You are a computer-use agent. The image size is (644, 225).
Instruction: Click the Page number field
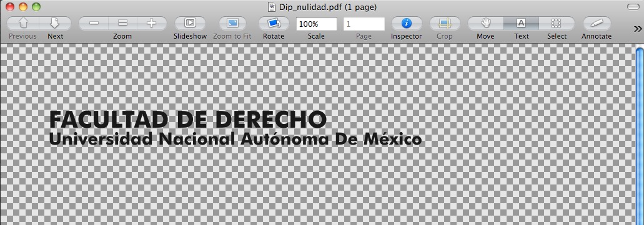click(364, 24)
